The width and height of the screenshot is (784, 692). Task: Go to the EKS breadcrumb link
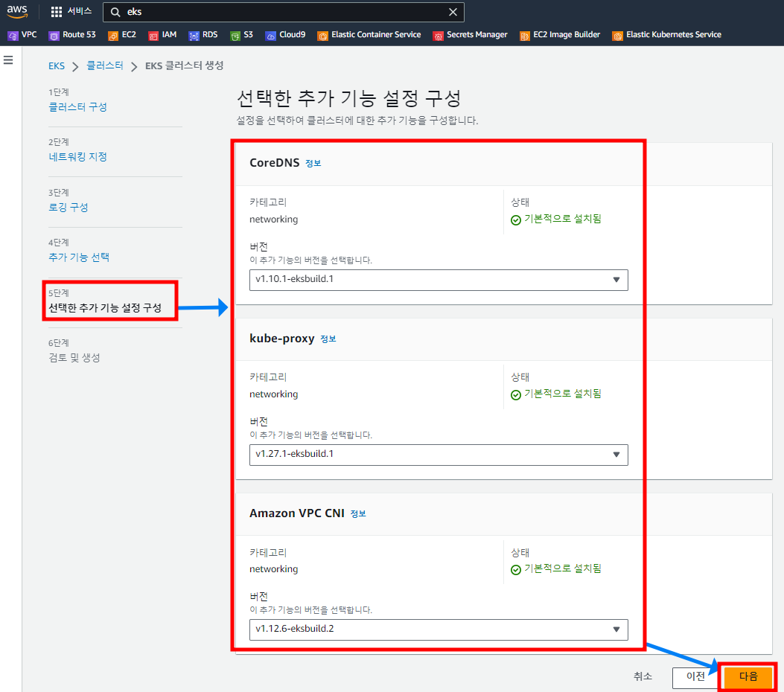point(57,66)
